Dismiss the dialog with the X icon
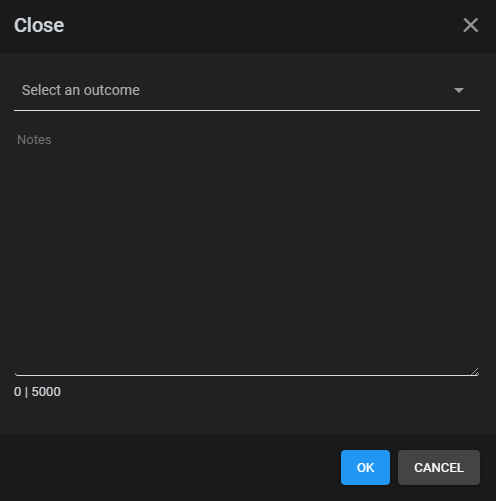This screenshot has height=501, width=496. (x=470, y=25)
